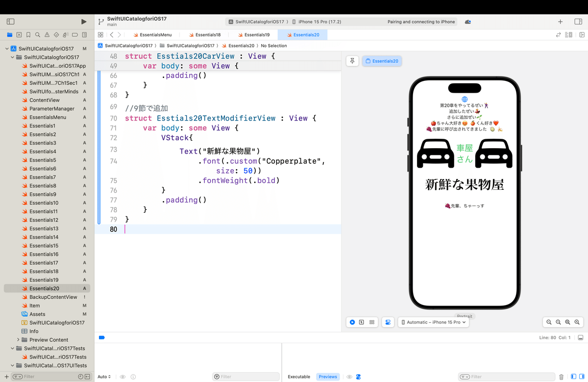This screenshot has width=588, height=382.
Task: Open the Find navigator magnifier
Action: pos(38,35)
